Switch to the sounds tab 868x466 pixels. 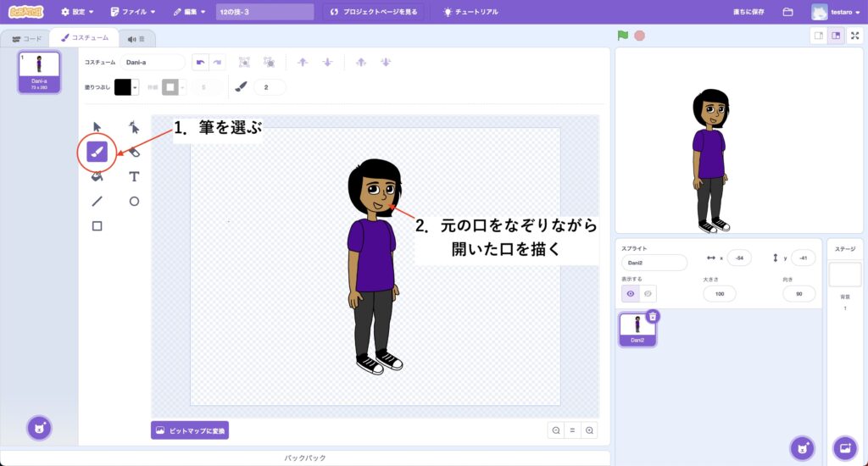[x=136, y=39]
